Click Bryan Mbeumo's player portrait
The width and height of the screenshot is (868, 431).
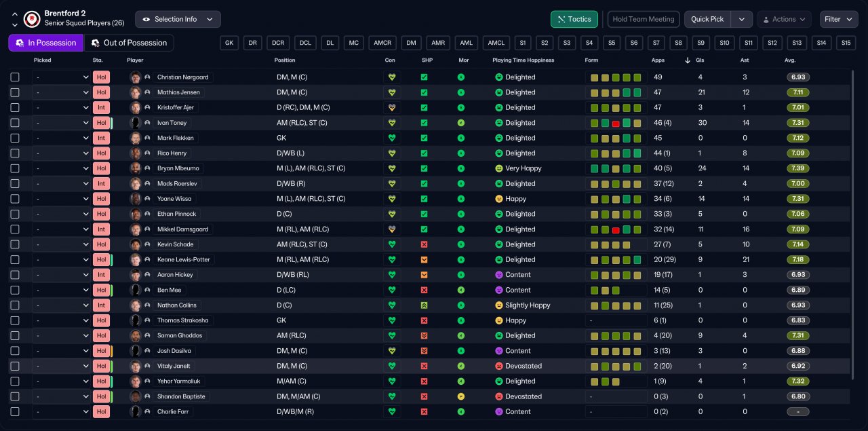click(136, 168)
